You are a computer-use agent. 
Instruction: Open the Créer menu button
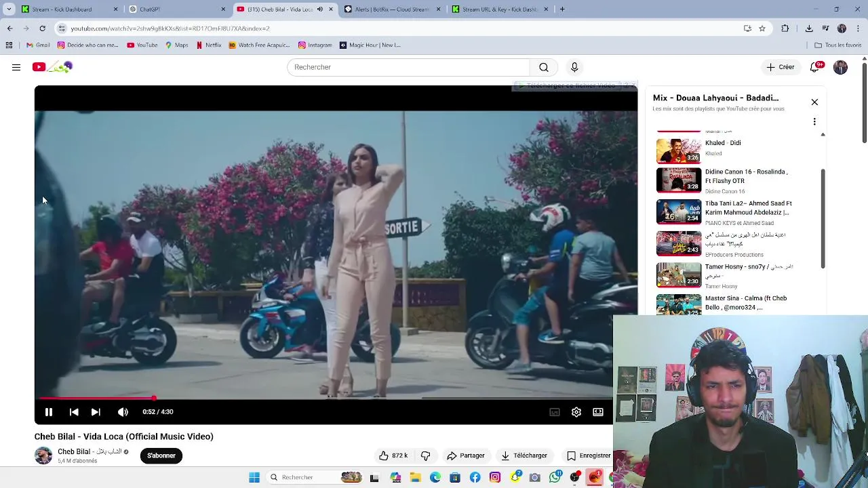[x=781, y=67]
